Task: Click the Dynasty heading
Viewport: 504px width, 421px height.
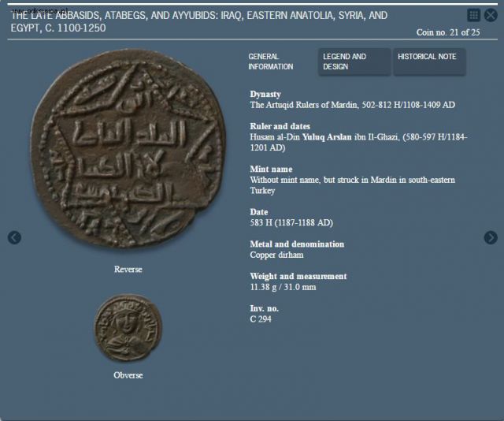Action: tap(265, 94)
